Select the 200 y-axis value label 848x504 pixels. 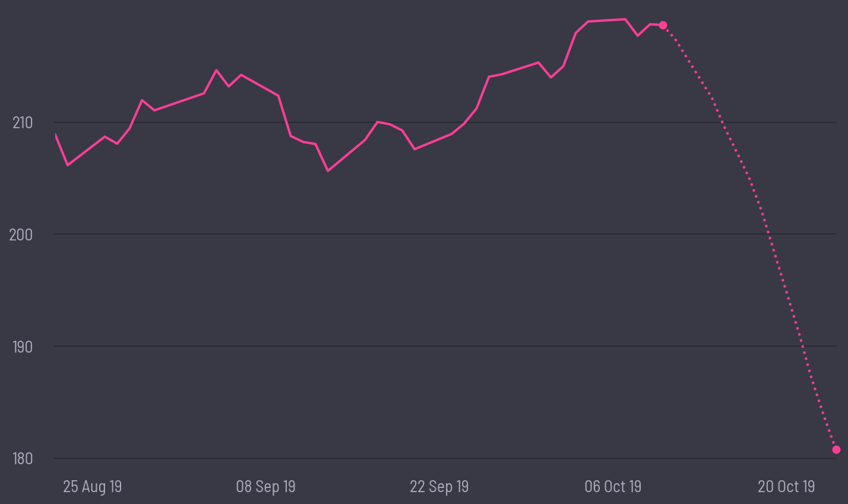click(x=21, y=234)
